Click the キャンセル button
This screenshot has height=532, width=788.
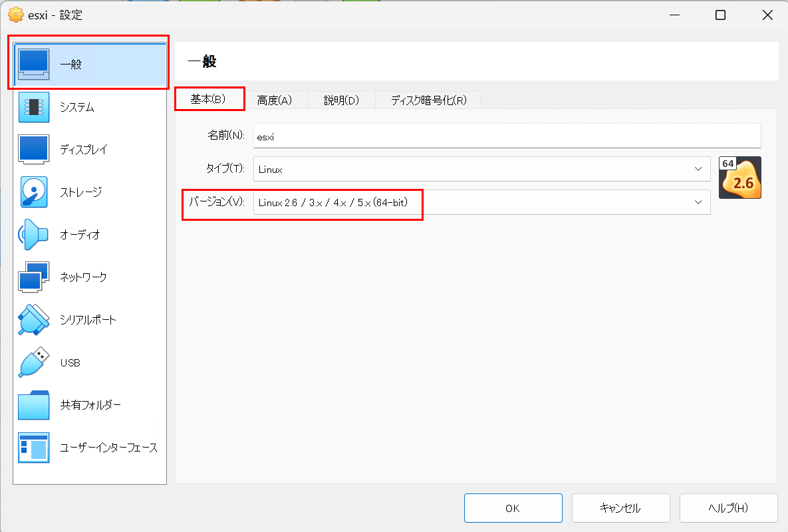coord(620,508)
